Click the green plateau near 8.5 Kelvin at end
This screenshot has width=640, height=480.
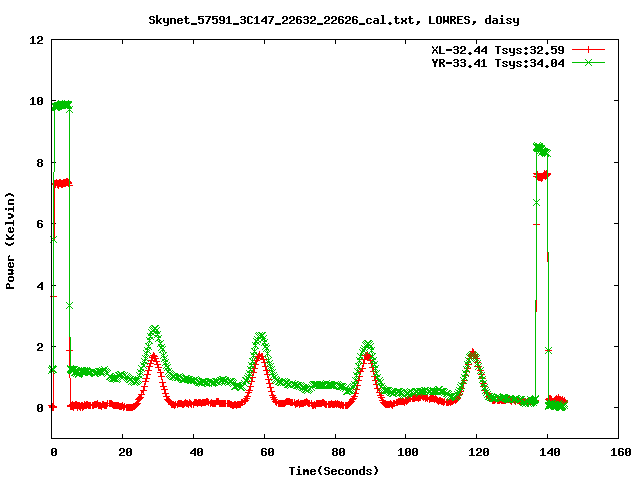541,149
